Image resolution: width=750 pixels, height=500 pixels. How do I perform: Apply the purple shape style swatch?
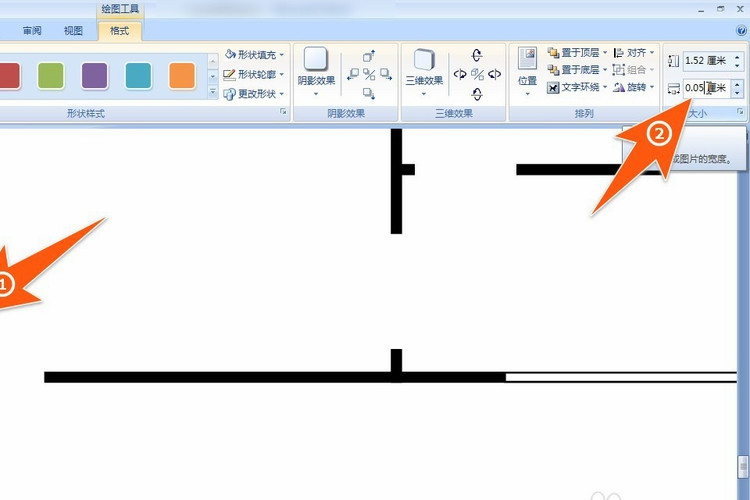tap(95, 76)
